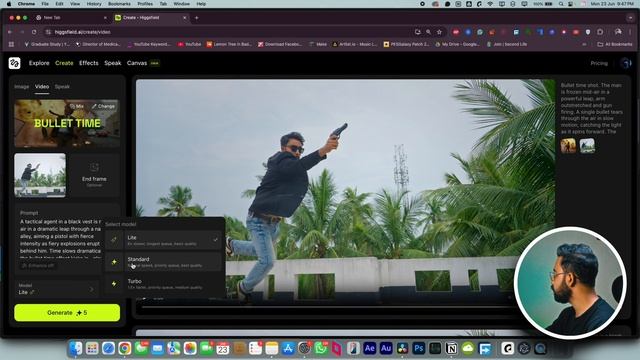Open the Tab search dropdown arrow

[x=631, y=18]
